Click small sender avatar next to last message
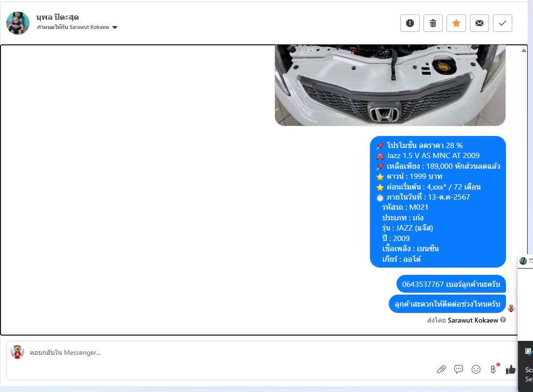 pos(511,308)
